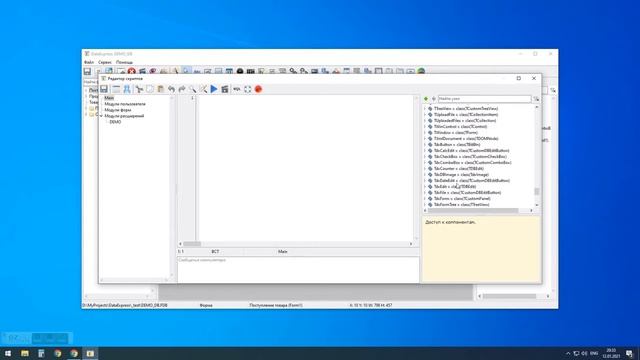Expand the TTreeView class node
The image size is (640, 360).
(x=425, y=109)
